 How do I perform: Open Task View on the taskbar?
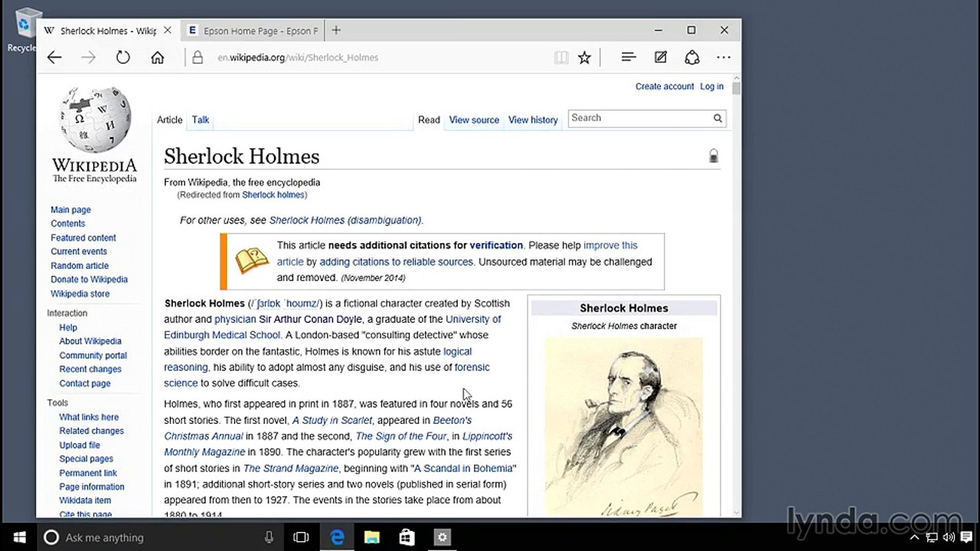(301, 537)
